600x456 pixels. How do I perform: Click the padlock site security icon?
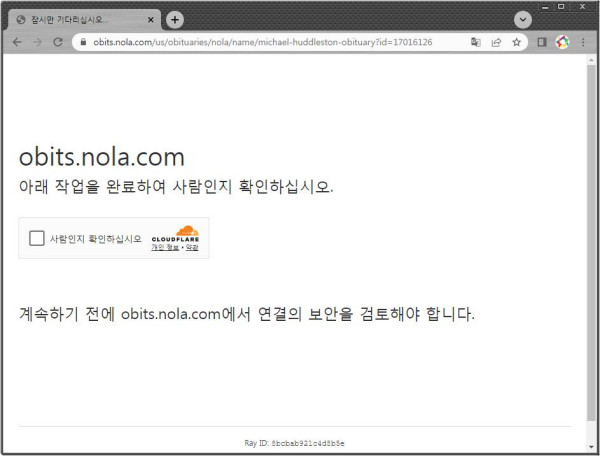pos(83,43)
